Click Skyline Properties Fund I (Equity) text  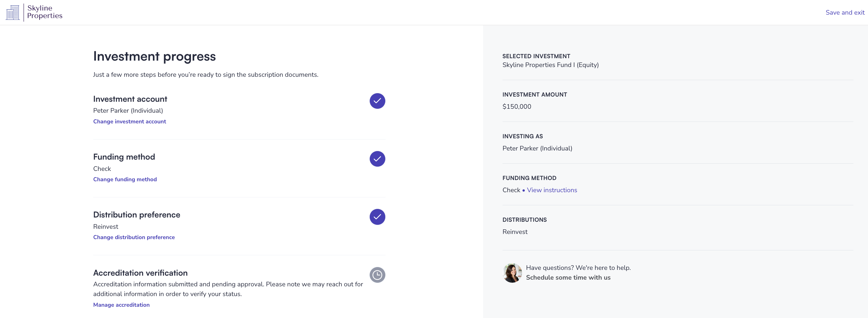(550, 65)
